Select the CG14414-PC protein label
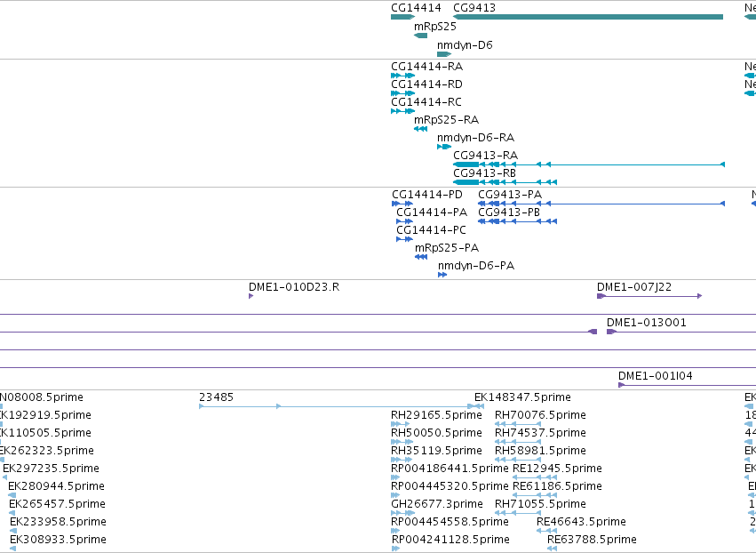 click(x=431, y=230)
